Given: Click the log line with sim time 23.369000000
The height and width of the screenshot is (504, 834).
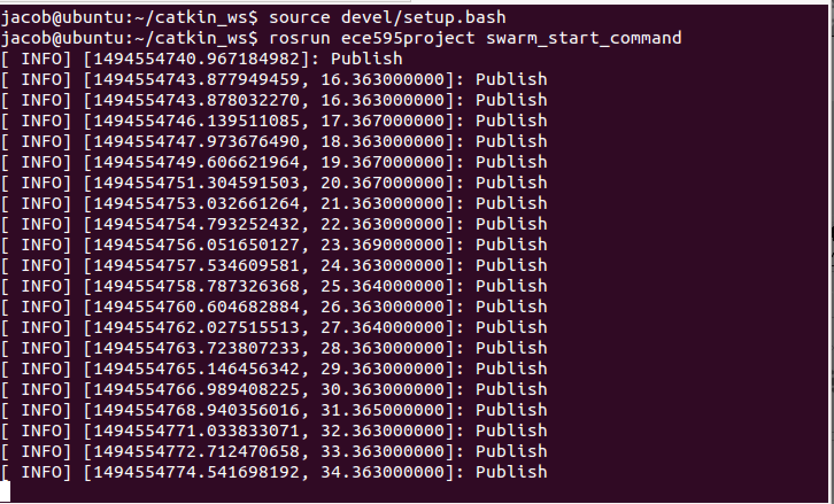Looking at the screenshot, I should (274, 245).
